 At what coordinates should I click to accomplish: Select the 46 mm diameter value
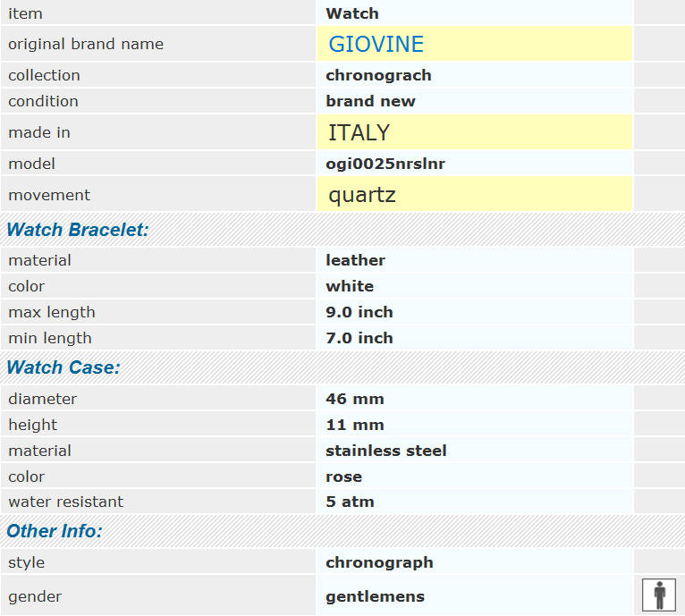click(x=355, y=399)
